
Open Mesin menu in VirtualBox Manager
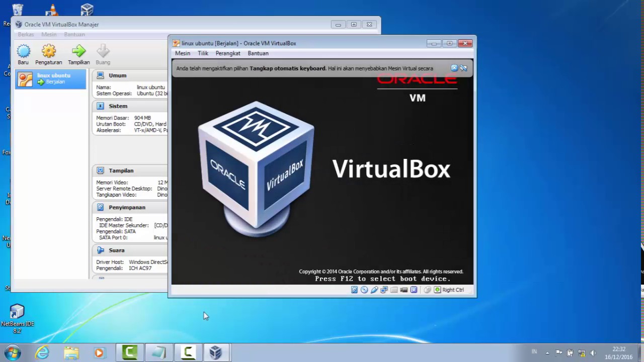click(x=49, y=35)
